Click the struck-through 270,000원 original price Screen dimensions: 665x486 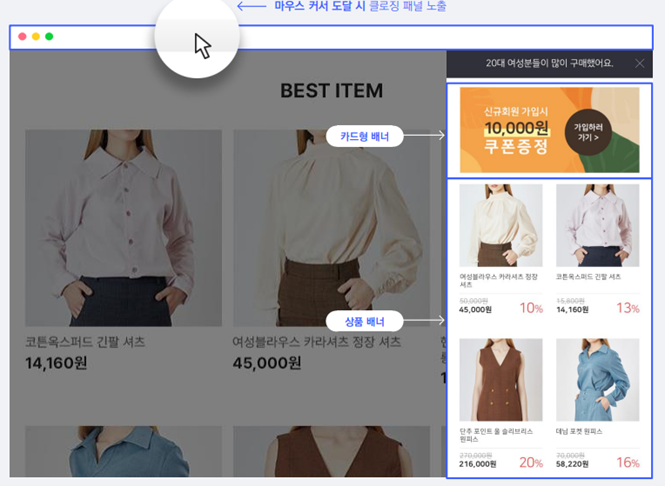475,455
